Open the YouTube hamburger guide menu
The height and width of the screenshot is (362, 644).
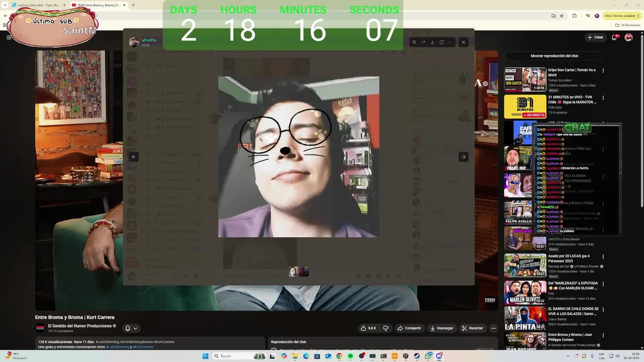click(x=9, y=37)
